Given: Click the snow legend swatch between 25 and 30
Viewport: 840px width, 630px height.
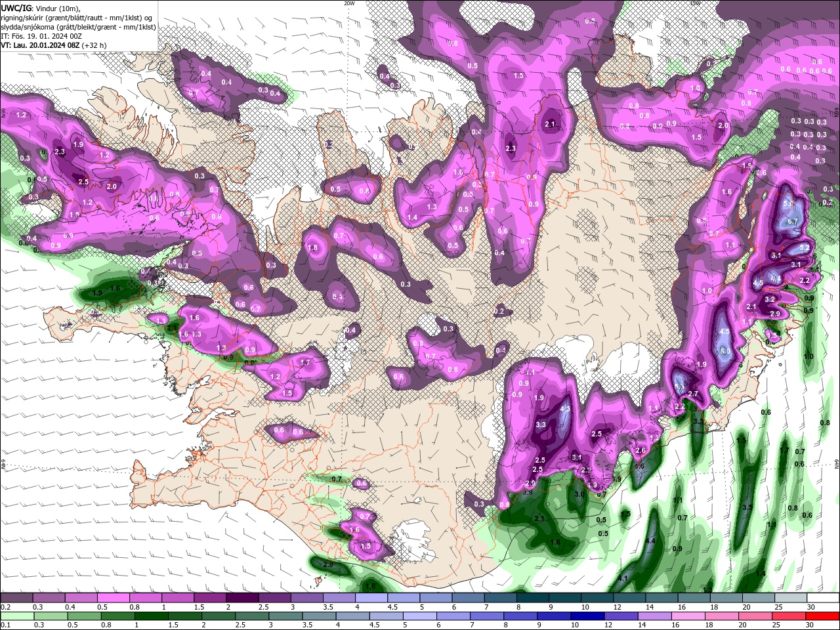Looking at the screenshot, I should pyautogui.click(x=791, y=598).
